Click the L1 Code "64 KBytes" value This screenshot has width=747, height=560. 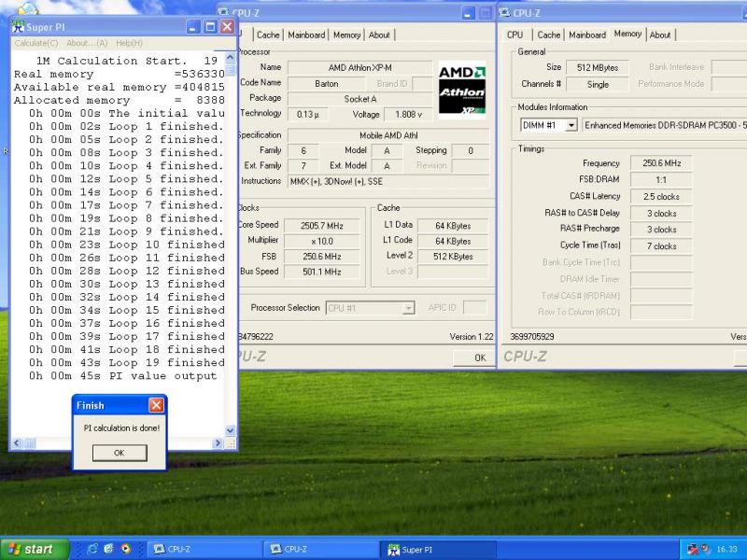click(x=453, y=241)
